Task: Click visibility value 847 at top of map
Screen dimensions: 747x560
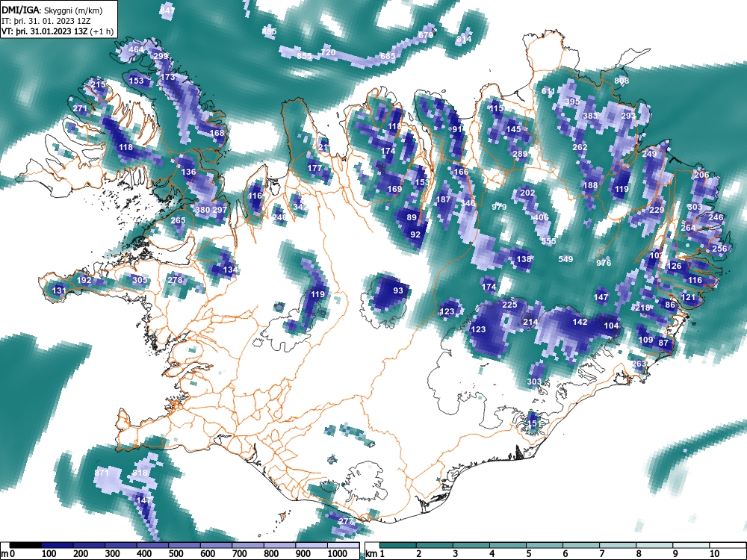Action: (x=167, y=10)
